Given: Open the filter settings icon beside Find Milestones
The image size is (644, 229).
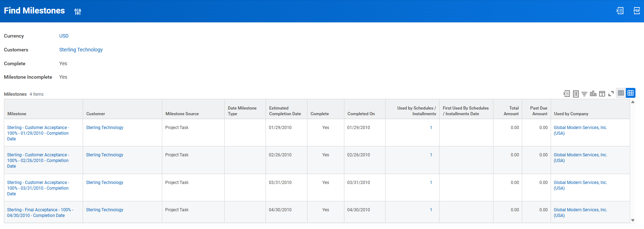Looking at the screenshot, I should point(78,12).
